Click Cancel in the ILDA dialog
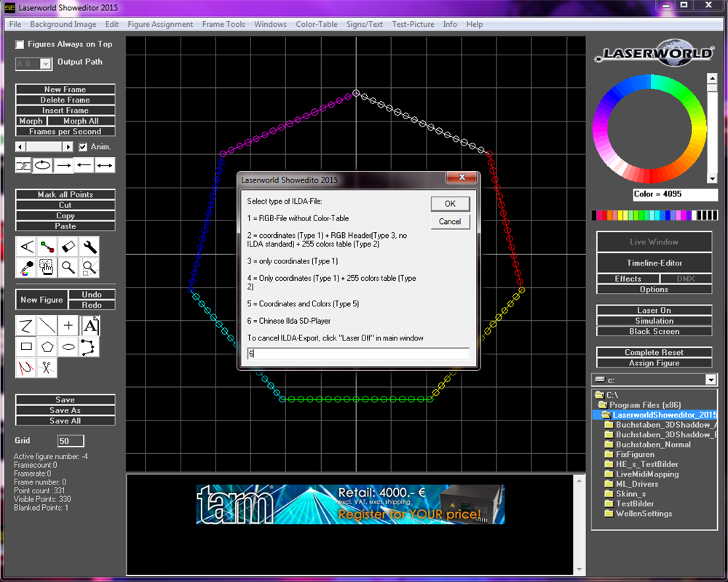Screen dimensions: 728x582 click(x=451, y=221)
